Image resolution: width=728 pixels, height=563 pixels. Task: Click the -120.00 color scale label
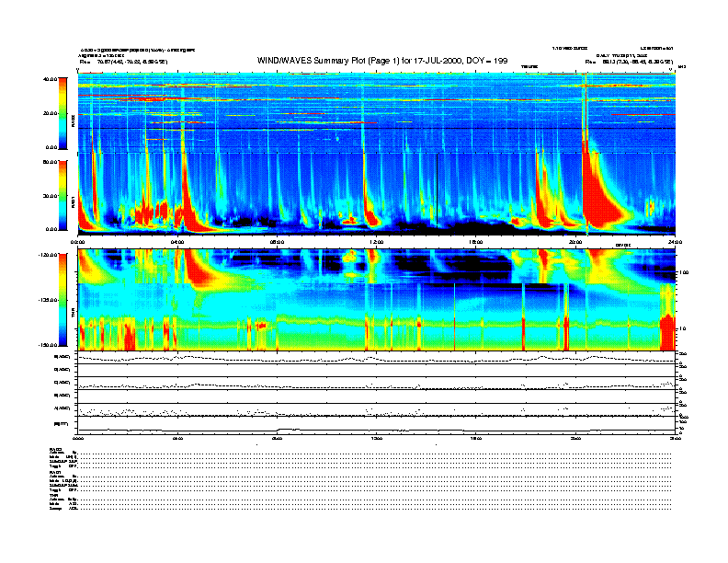pos(48,255)
